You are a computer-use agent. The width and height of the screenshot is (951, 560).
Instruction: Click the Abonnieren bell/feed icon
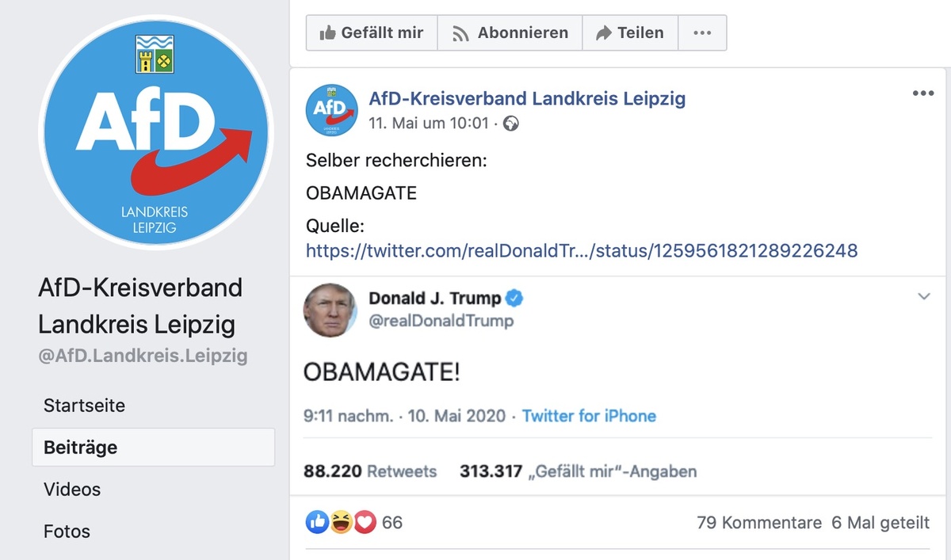coord(462,32)
